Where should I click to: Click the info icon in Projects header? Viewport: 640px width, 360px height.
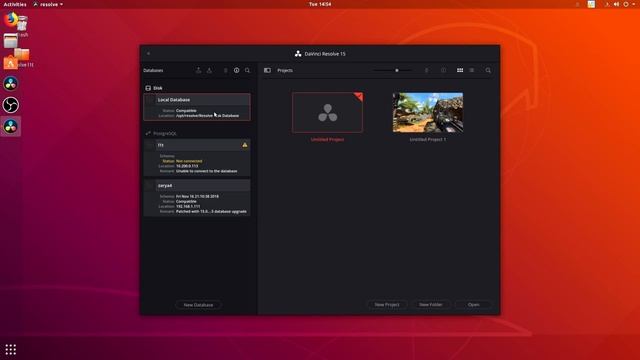click(444, 70)
